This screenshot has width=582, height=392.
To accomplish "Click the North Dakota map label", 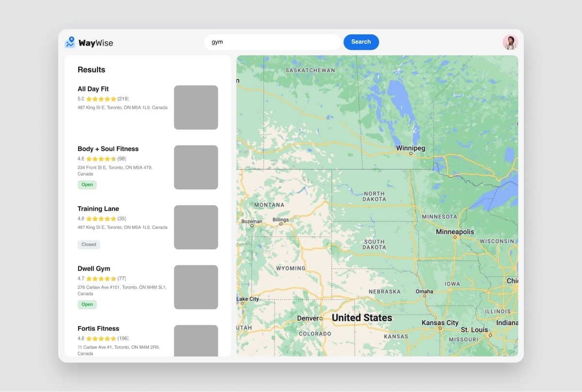I will (374, 196).
